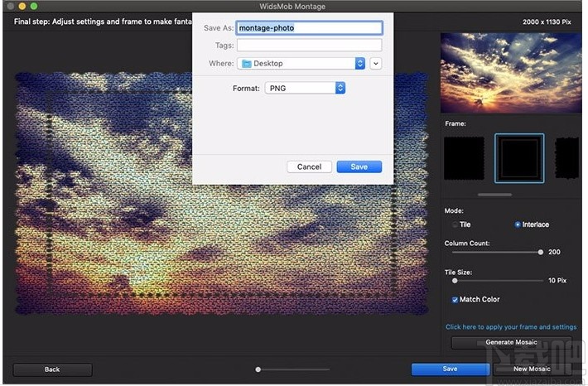
Task: Click the yellow minimize window button
Action: click(22, 6)
